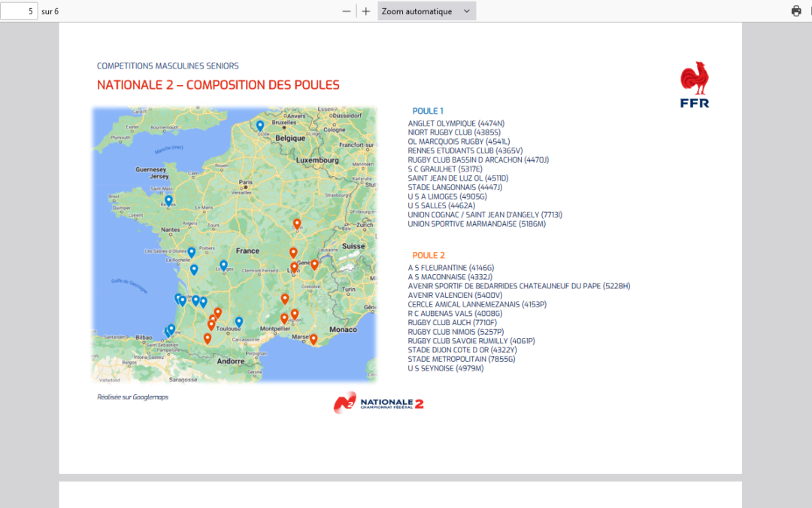Click 'AVENIR VALENCIEN (5400V)' line
Screen dimensions: 812x508
[455, 295]
